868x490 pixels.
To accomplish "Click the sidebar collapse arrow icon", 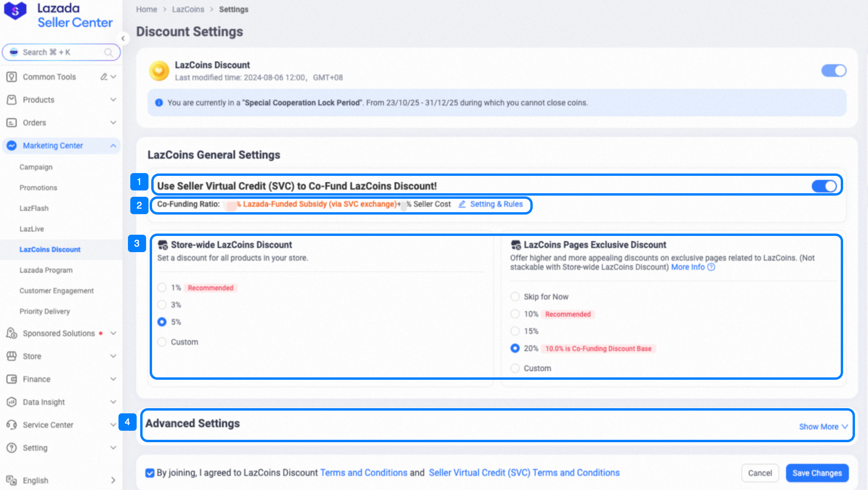I will (123, 38).
